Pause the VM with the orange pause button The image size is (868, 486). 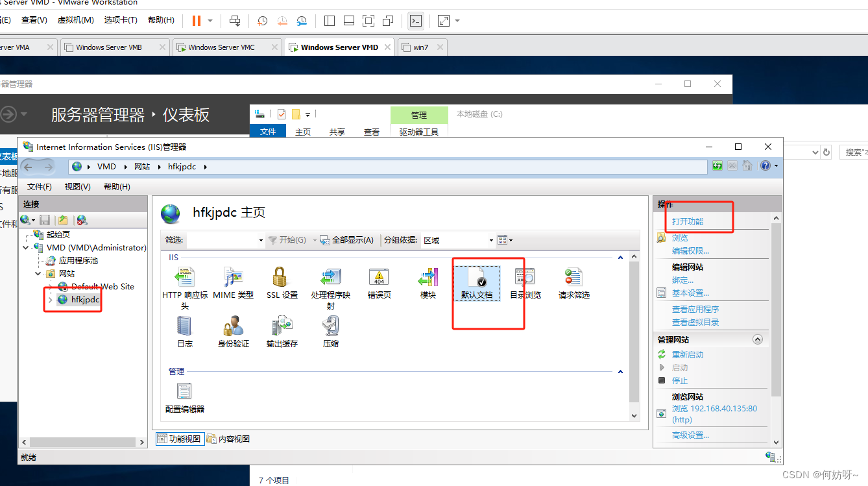pos(197,21)
